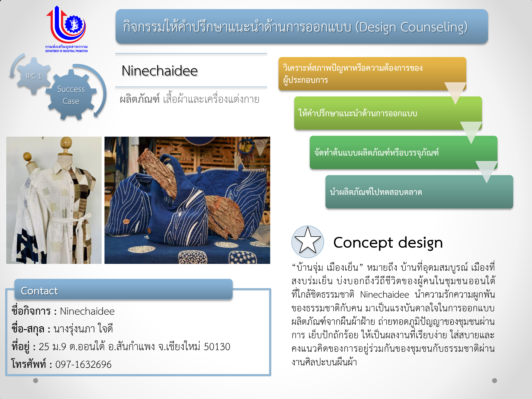Viewport: 532px width, 399px height.
Task: Select the light green box ให้คำปรึกษาแนะนำด้านการออกแบบ
Action: [x=388, y=113]
